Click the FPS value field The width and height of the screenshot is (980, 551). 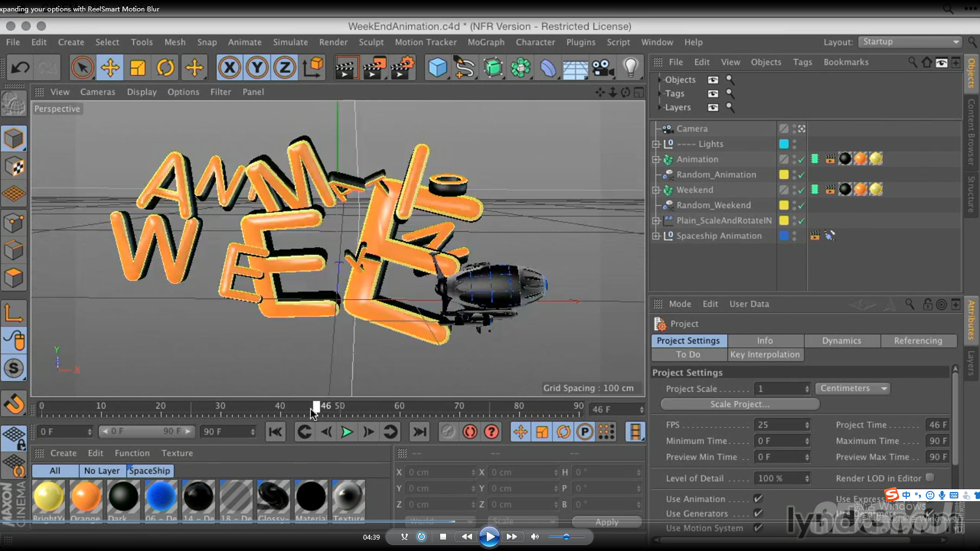pyautogui.click(x=782, y=425)
